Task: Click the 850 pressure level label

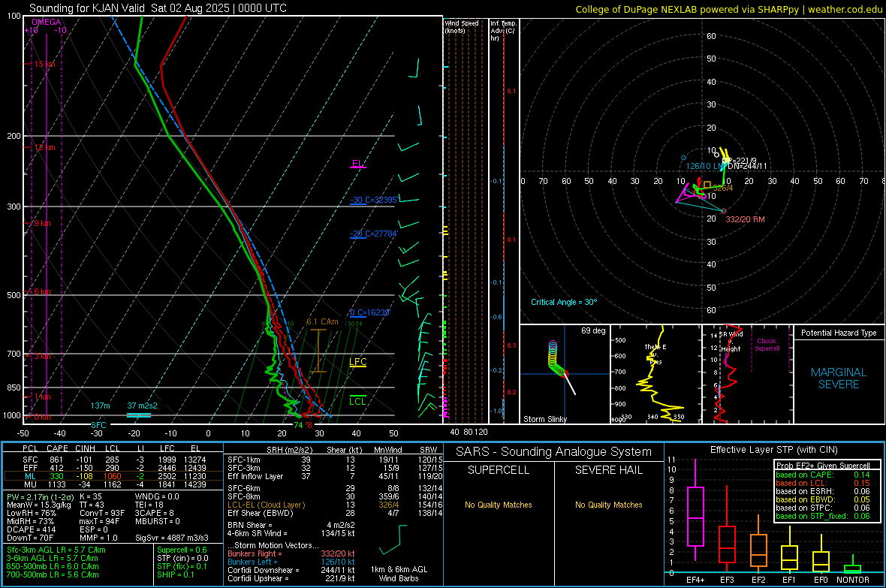Action: (14, 387)
